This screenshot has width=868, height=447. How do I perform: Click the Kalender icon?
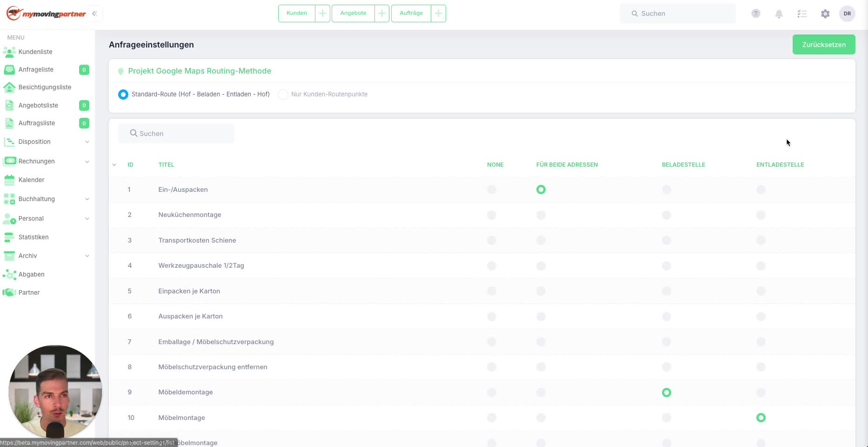(x=9, y=180)
